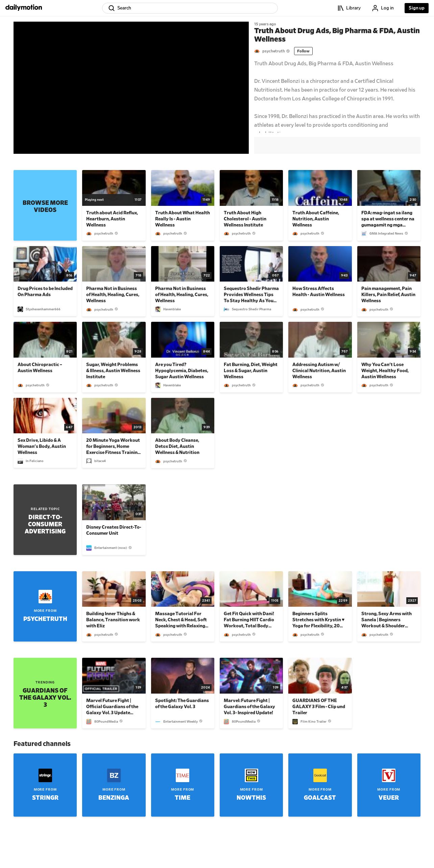Click In Feliciano channel avatar
Screen dimensions: 434x868
[x=20, y=461]
